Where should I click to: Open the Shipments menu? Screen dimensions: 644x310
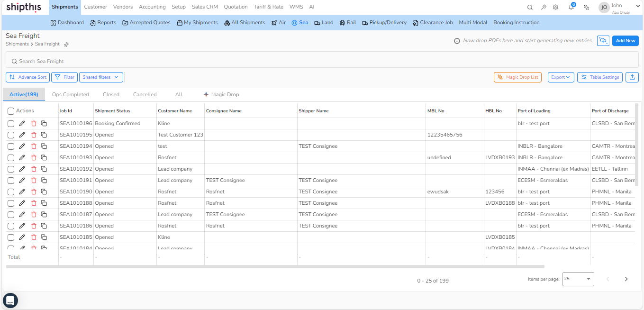[x=64, y=7]
